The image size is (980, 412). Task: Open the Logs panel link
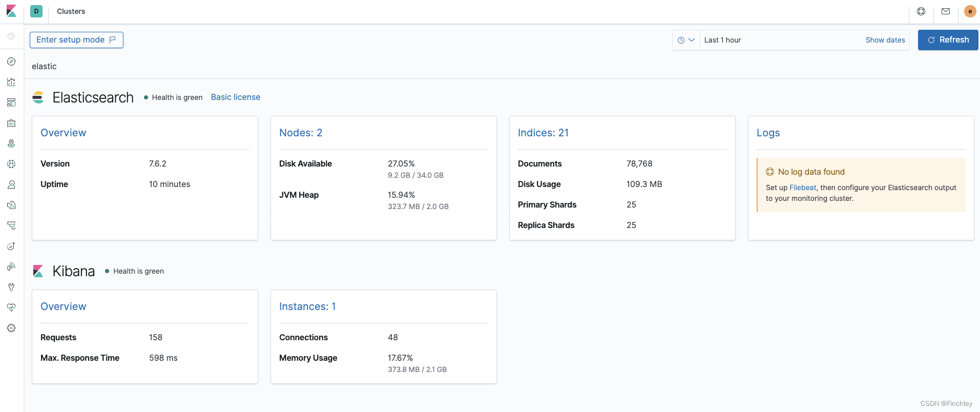coord(768,133)
